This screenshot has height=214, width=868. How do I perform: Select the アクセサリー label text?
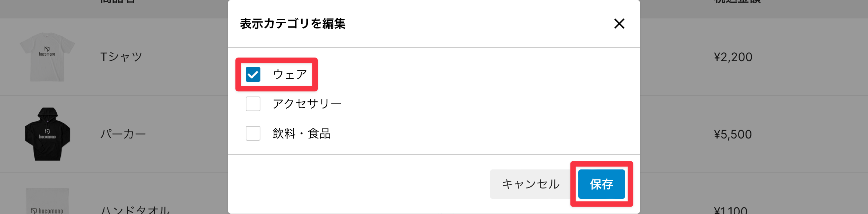coord(307,104)
